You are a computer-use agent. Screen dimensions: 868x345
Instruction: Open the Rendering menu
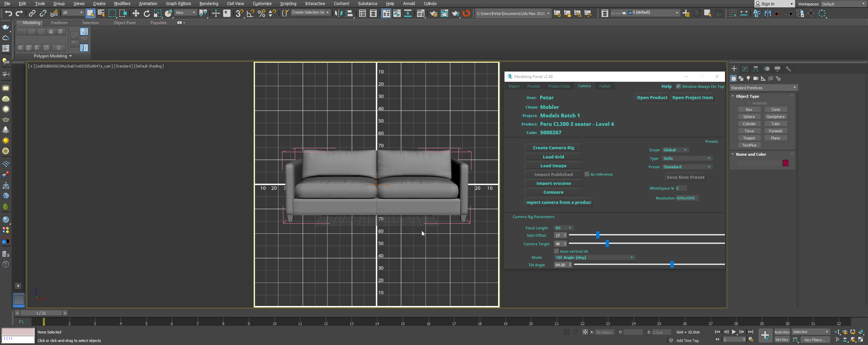tap(209, 4)
